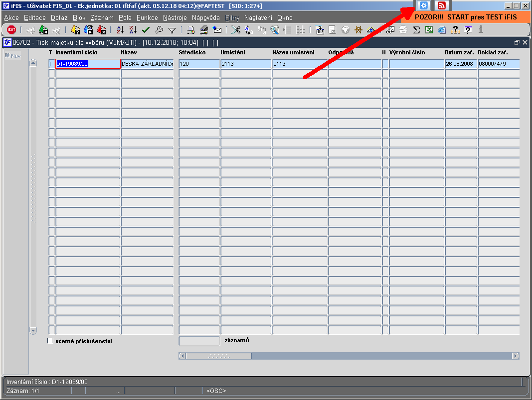Open the Záznam menu
This screenshot has width=532, height=400.
tap(102, 17)
